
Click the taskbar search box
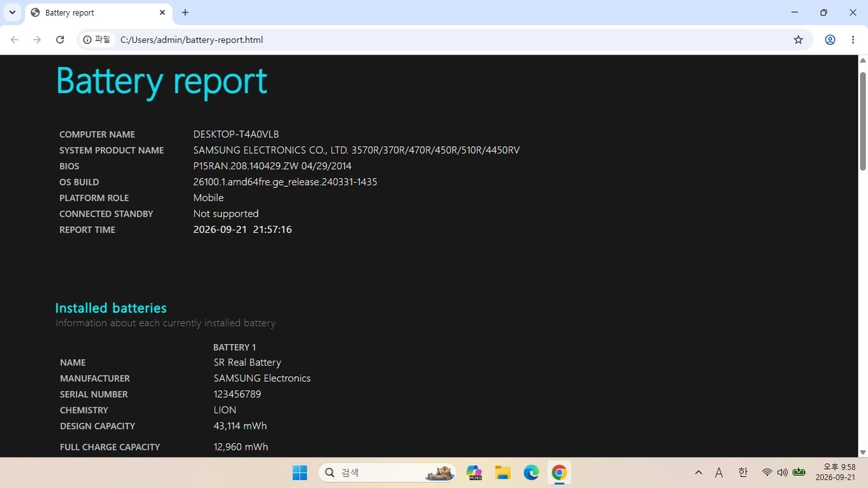click(x=387, y=473)
